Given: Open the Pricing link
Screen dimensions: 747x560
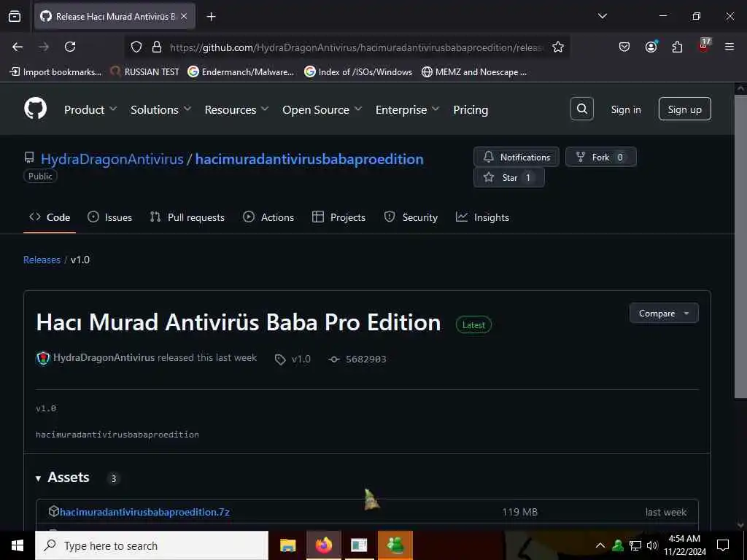Looking at the screenshot, I should 471,109.
